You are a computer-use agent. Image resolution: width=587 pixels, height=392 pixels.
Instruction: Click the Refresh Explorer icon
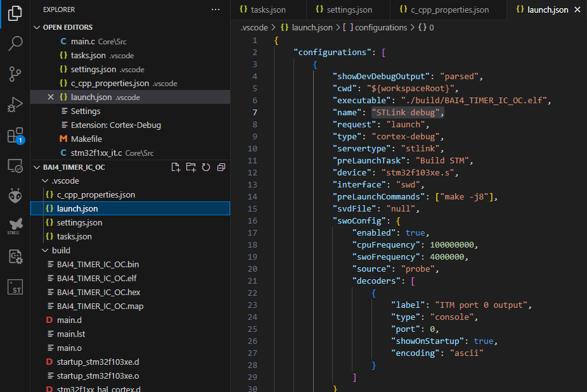[x=206, y=167]
